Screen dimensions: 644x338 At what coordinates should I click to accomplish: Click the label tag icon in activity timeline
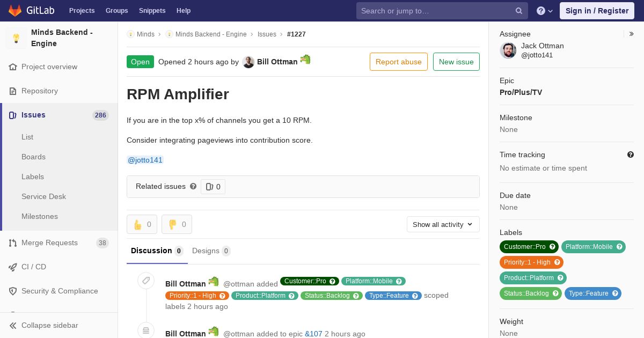click(x=146, y=281)
